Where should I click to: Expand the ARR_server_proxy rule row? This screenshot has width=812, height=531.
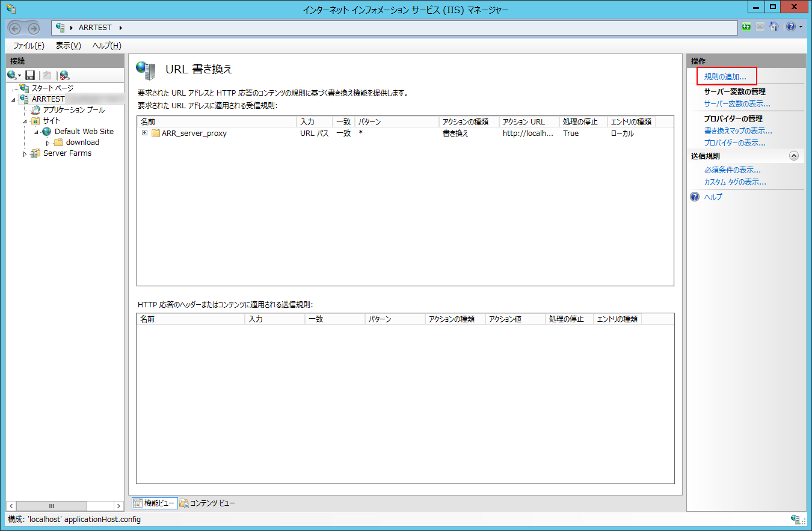pos(144,133)
